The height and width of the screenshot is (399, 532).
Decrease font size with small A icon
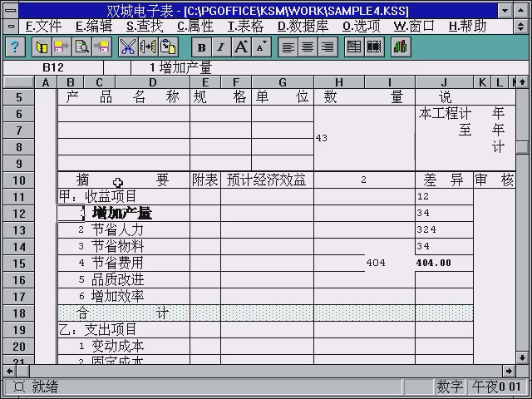(x=262, y=47)
